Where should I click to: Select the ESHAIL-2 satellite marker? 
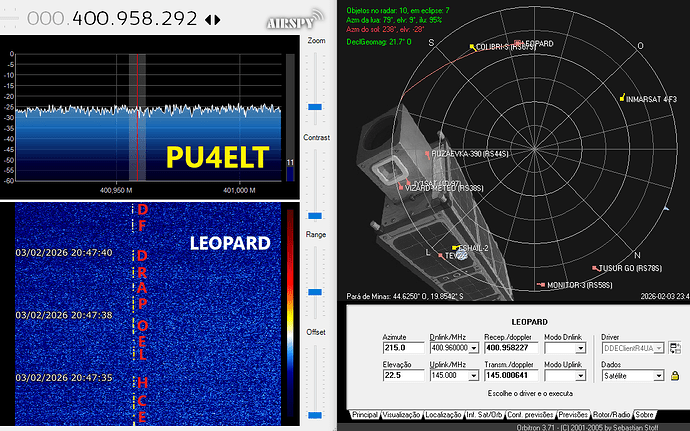coord(455,247)
